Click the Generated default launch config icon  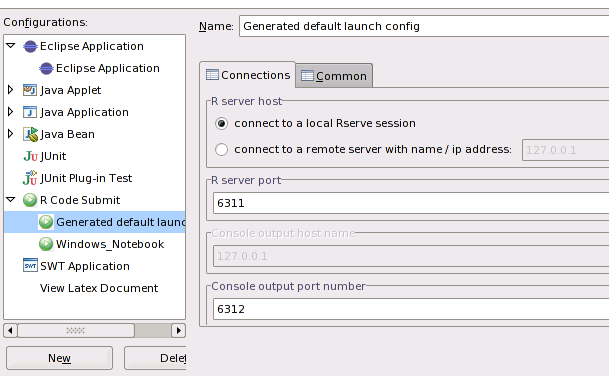[46, 222]
